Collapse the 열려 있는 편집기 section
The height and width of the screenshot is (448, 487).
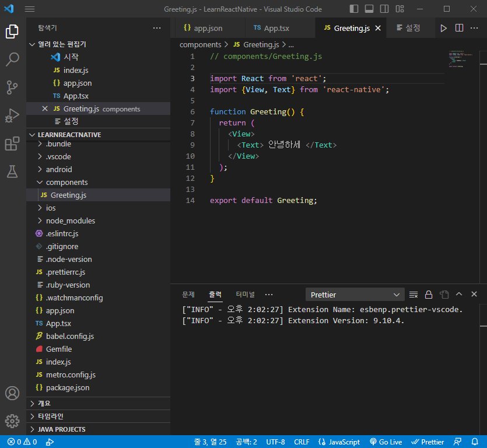coord(98,44)
